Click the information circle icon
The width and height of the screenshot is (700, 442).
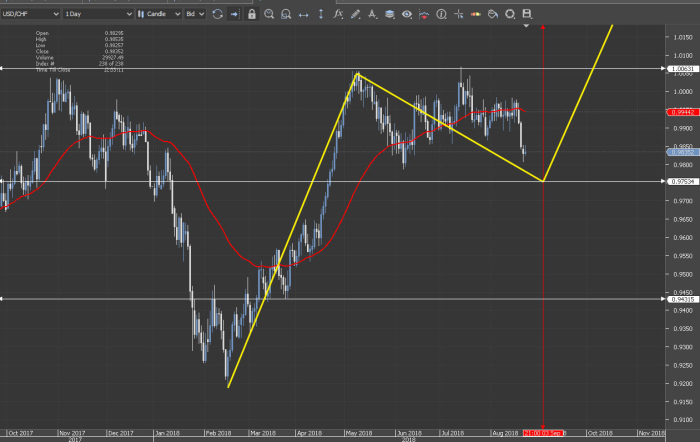[x=441, y=14]
